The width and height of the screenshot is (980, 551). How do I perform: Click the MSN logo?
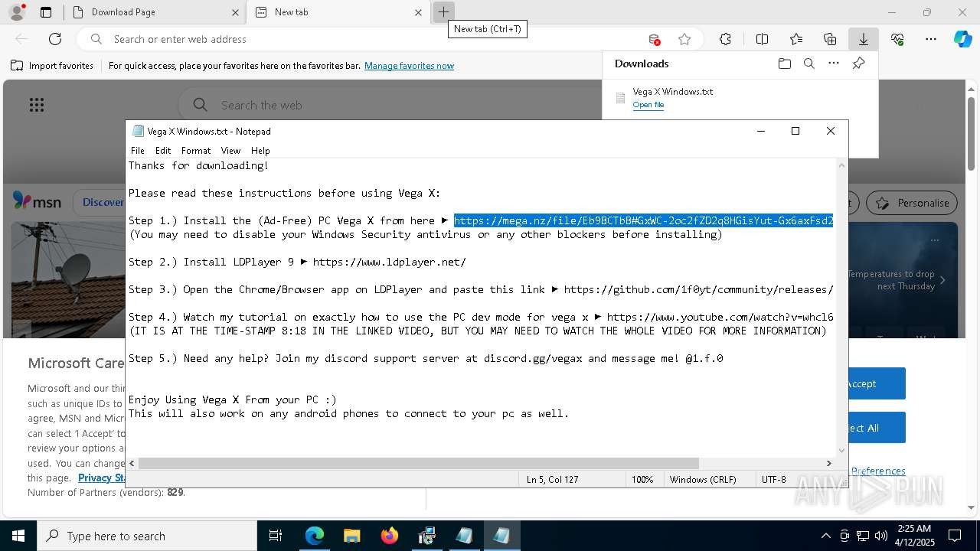37,201
